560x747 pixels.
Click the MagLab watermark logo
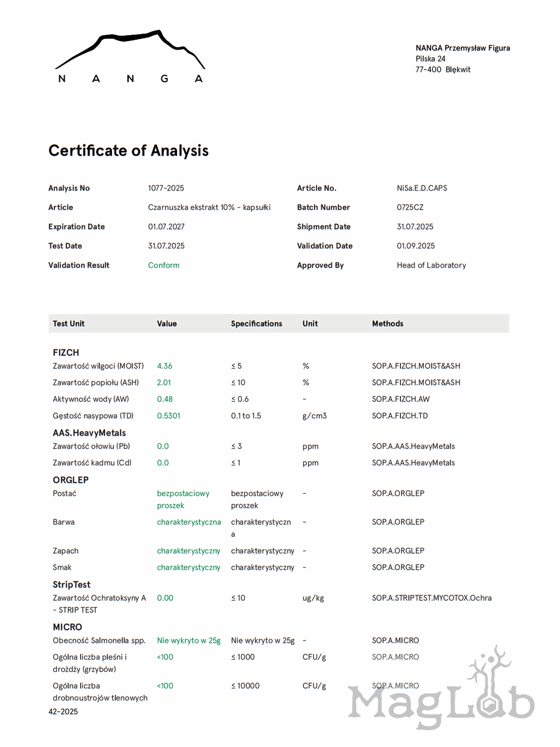441,694
